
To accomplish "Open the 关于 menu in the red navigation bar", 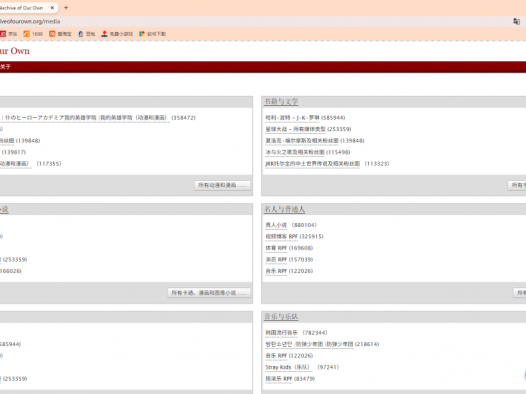I will [5, 67].
